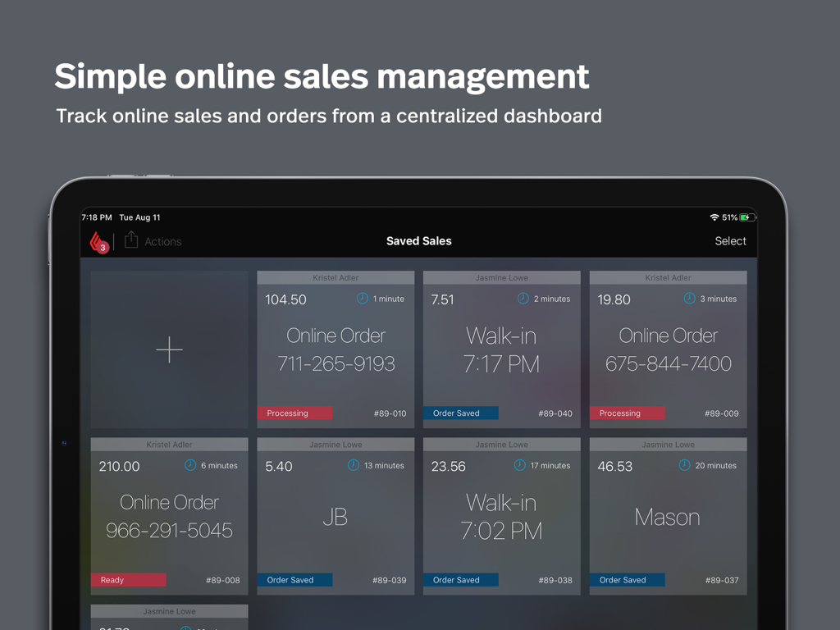Open the Walk-in 7:02 PM sale card
Screen dimensions: 840x630
click(x=501, y=515)
